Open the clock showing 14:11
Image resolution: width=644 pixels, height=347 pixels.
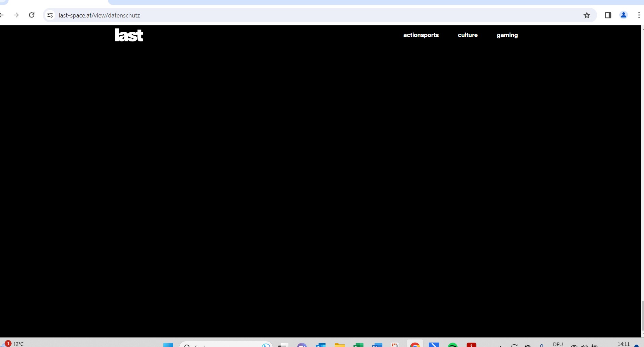pyautogui.click(x=623, y=344)
